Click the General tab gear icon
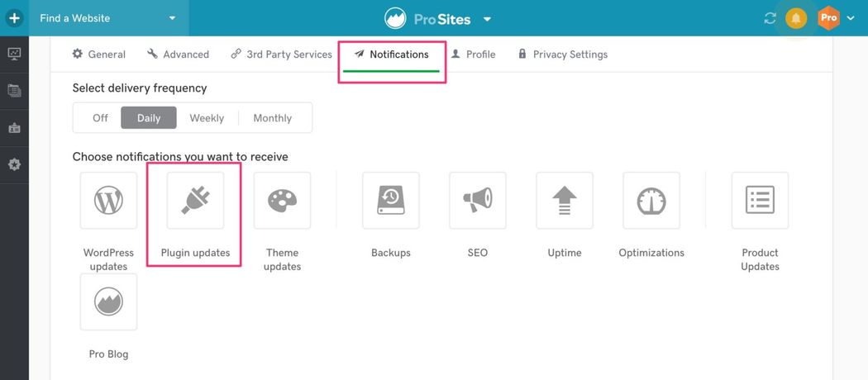 78,54
